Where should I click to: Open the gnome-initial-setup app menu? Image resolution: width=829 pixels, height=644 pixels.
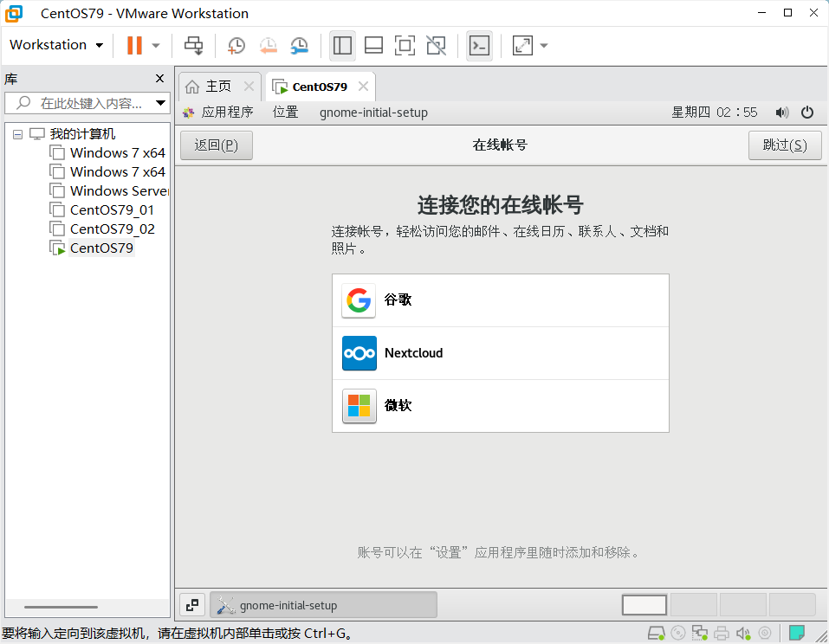[374, 112]
